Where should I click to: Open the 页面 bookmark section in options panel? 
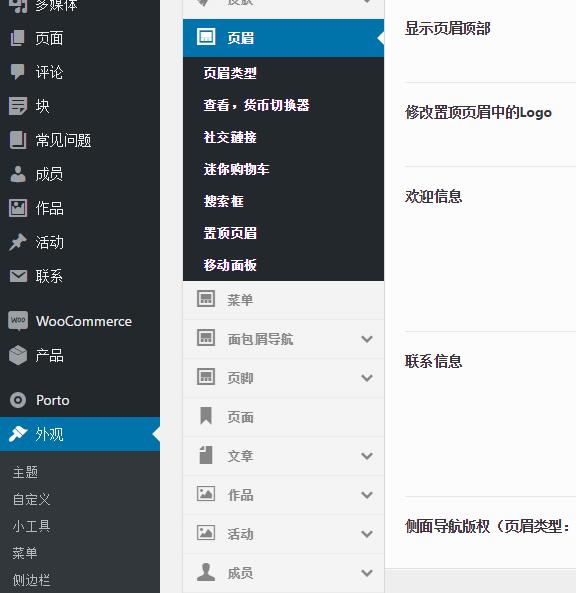pyautogui.click(x=283, y=417)
